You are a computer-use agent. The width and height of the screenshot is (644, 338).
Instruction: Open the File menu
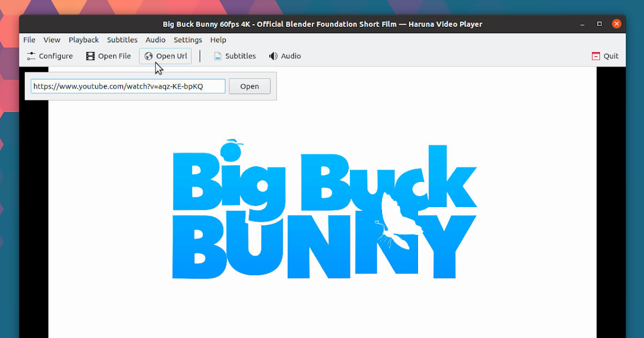pyautogui.click(x=29, y=40)
